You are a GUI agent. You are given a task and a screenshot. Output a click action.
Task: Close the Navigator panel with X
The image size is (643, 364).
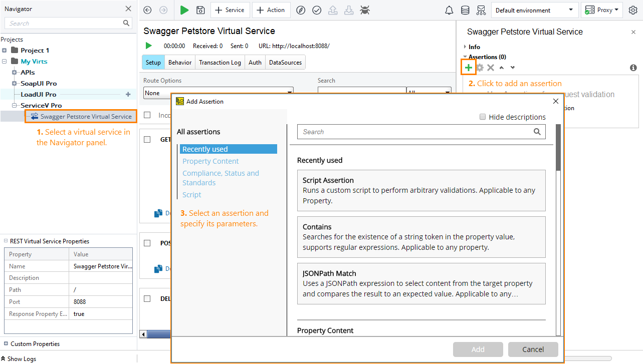pos(128,9)
